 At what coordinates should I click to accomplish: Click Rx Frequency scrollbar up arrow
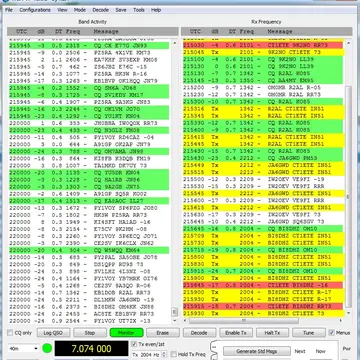[x=348, y=43]
